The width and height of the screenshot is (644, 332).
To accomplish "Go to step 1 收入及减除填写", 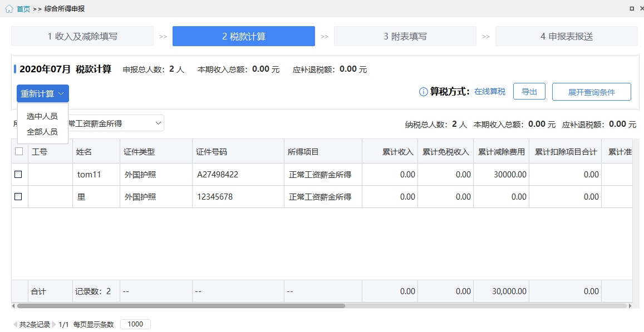I will 82,37.
